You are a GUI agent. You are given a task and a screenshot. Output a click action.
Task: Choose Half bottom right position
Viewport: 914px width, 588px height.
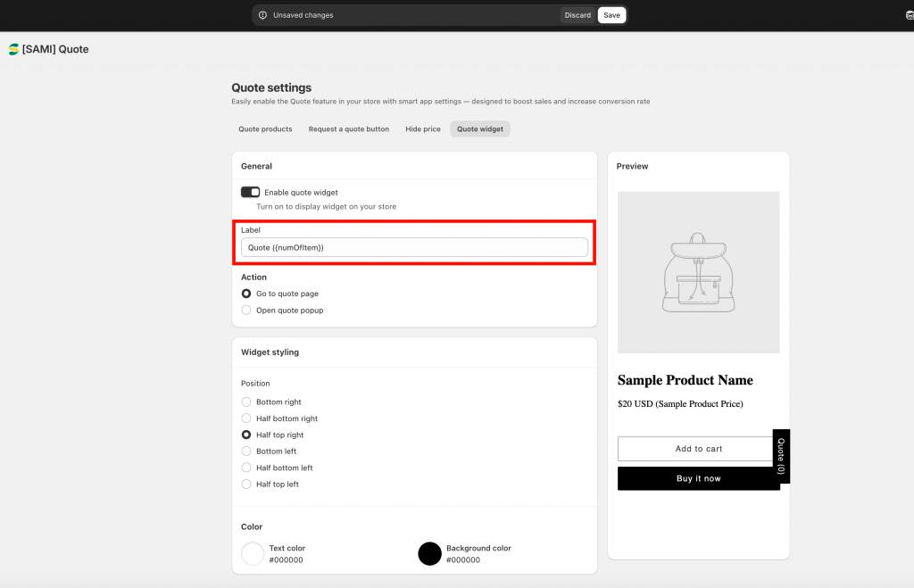coord(246,418)
